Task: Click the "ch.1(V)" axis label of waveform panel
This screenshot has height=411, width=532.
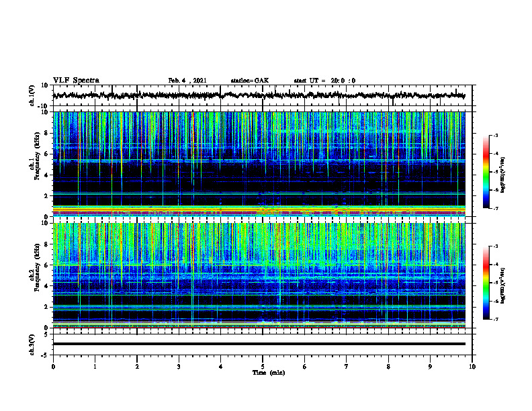Action: tap(32, 95)
